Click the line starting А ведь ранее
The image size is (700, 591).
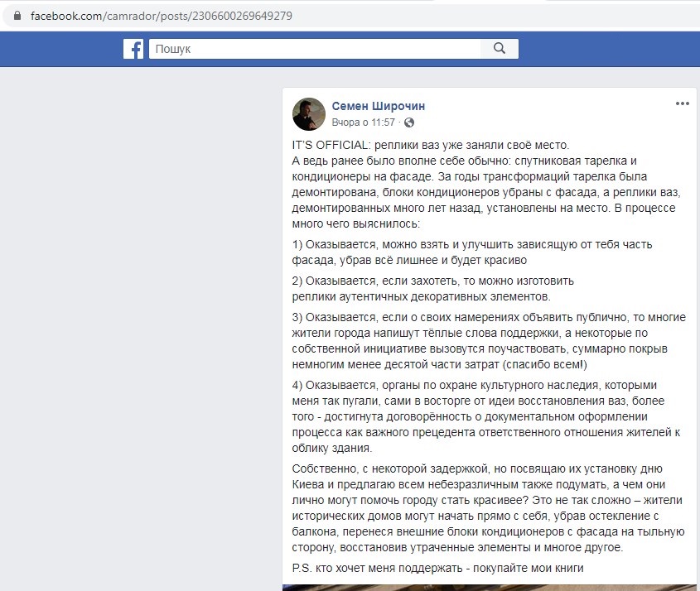pos(486,192)
